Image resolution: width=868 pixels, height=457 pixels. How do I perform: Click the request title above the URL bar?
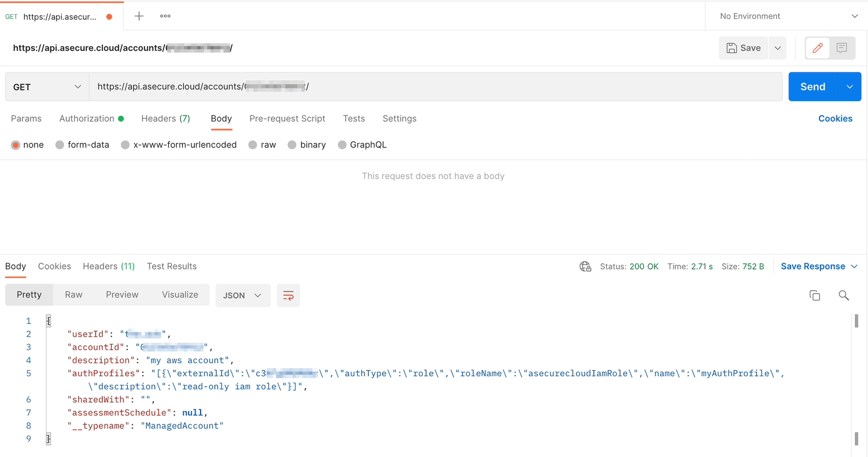point(123,48)
